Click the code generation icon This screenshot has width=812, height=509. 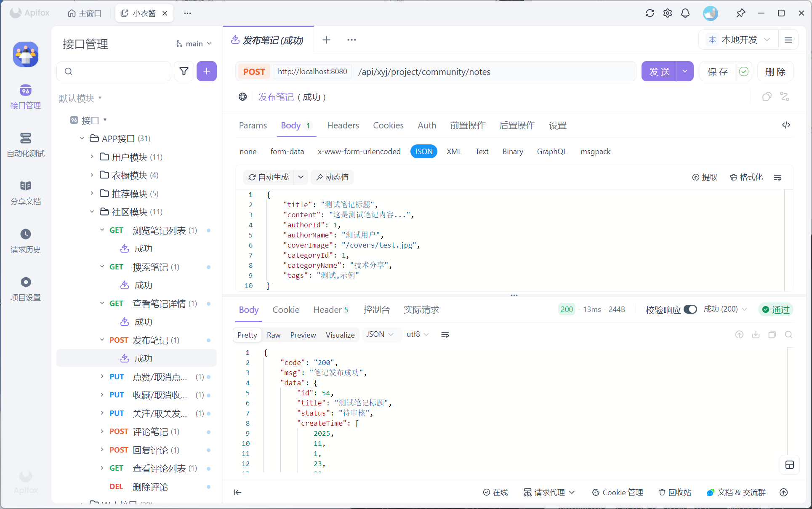[786, 125]
